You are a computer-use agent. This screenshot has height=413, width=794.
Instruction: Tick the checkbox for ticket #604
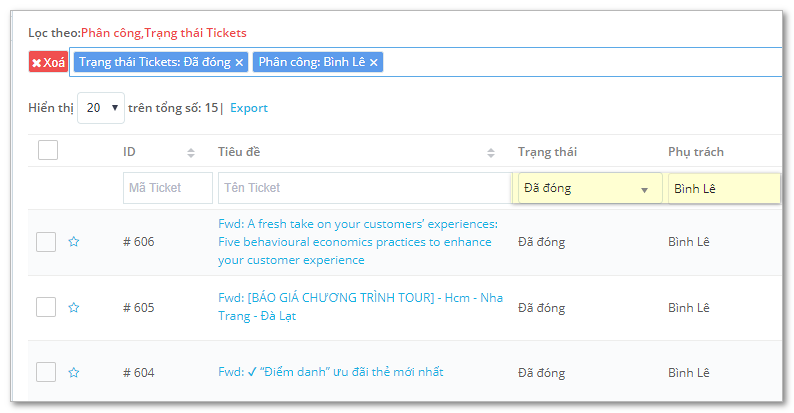(x=46, y=372)
